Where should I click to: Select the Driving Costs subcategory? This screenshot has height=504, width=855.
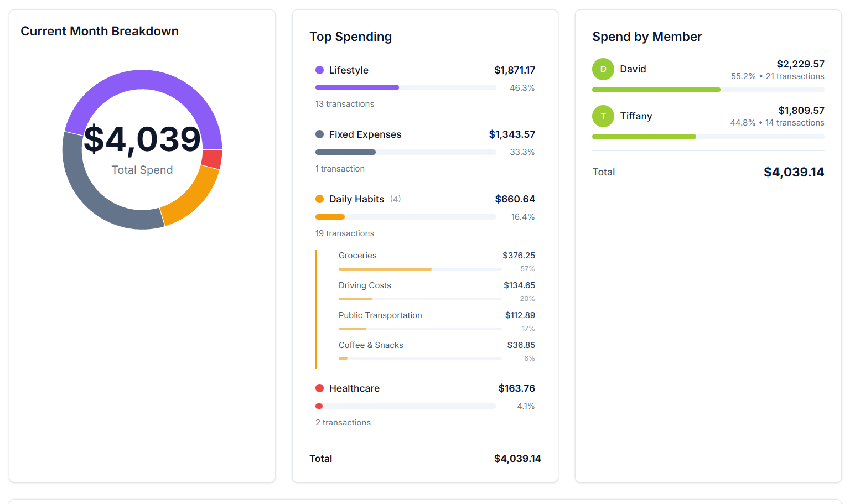tap(365, 285)
